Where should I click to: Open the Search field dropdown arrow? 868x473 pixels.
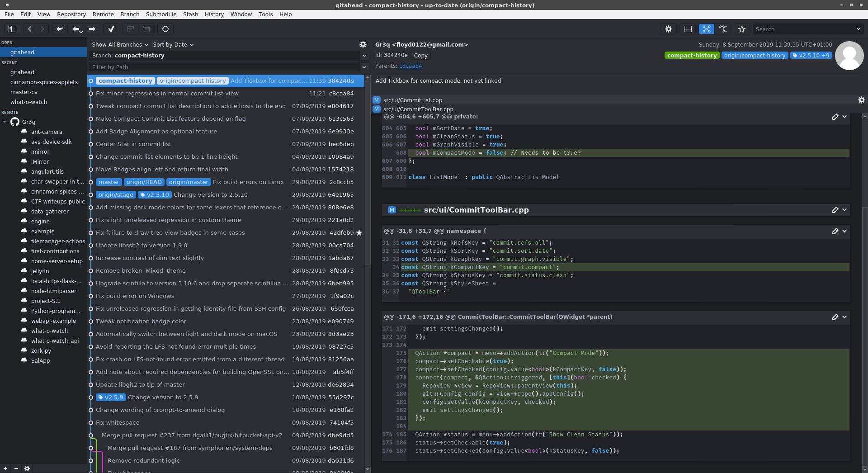tap(858, 29)
